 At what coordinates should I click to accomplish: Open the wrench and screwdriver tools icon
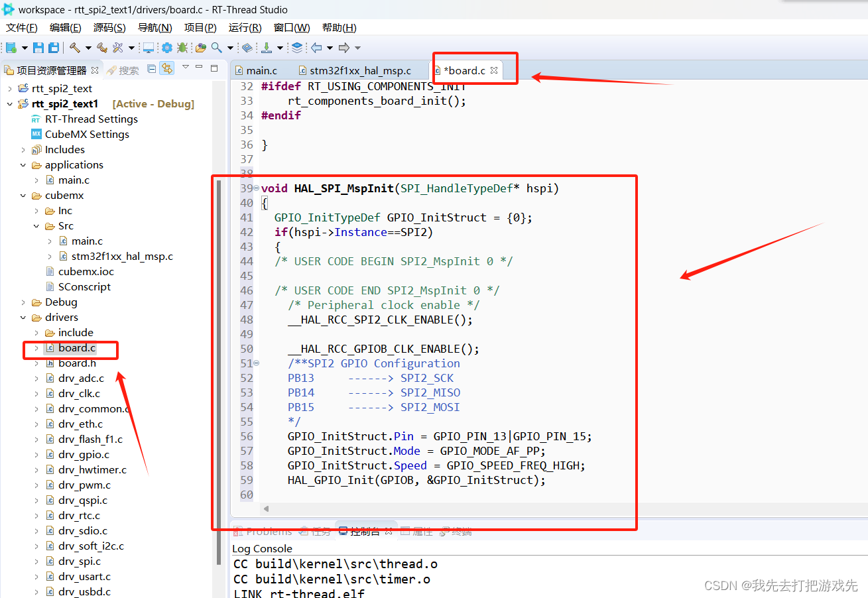pyautogui.click(x=118, y=48)
